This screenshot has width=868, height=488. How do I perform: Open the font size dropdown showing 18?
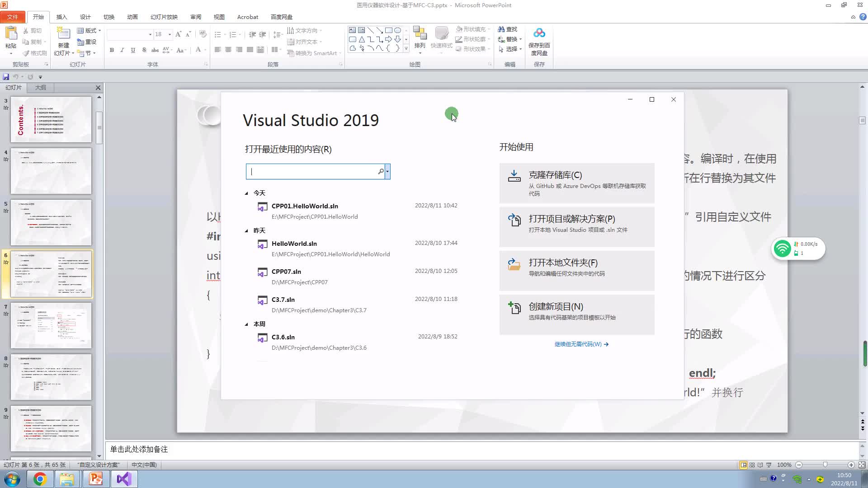click(170, 34)
